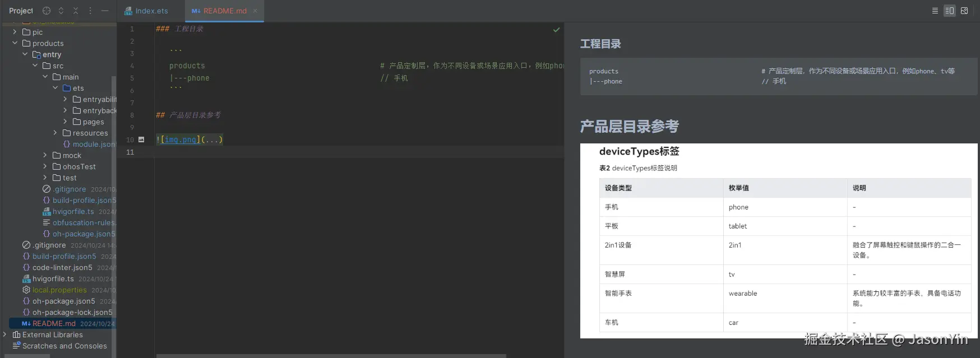Collapse the ets folder
The height and width of the screenshot is (358, 980).
[55, 88]
